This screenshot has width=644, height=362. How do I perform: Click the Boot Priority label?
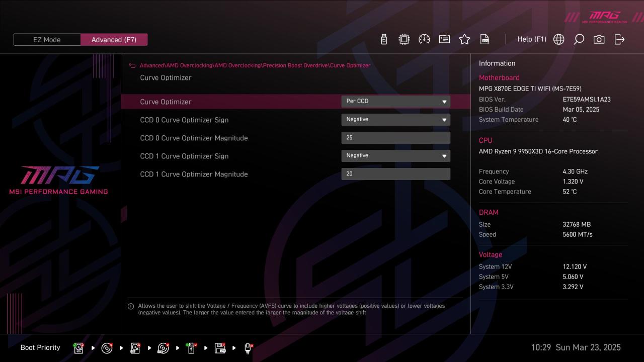pos(40,347)
